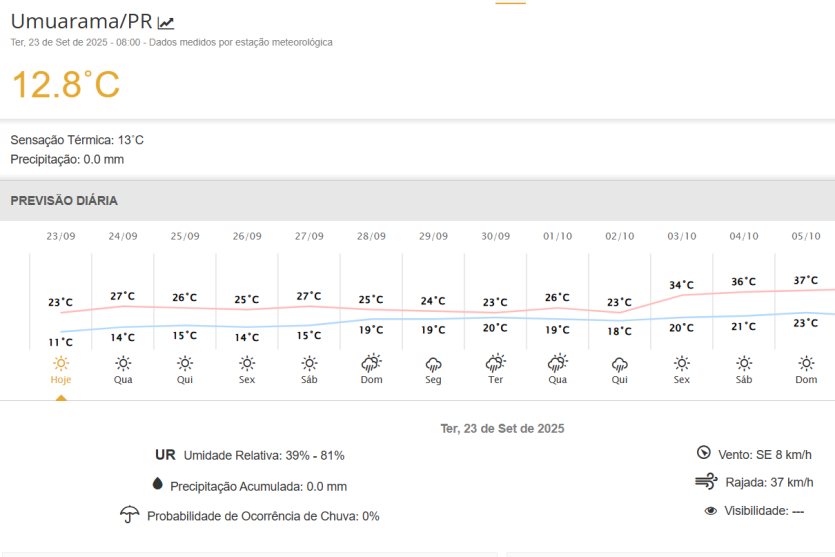This screenshot has width=835, height=557.
Task: Click the water drop precipitation icon
Action: pos(157,484)
